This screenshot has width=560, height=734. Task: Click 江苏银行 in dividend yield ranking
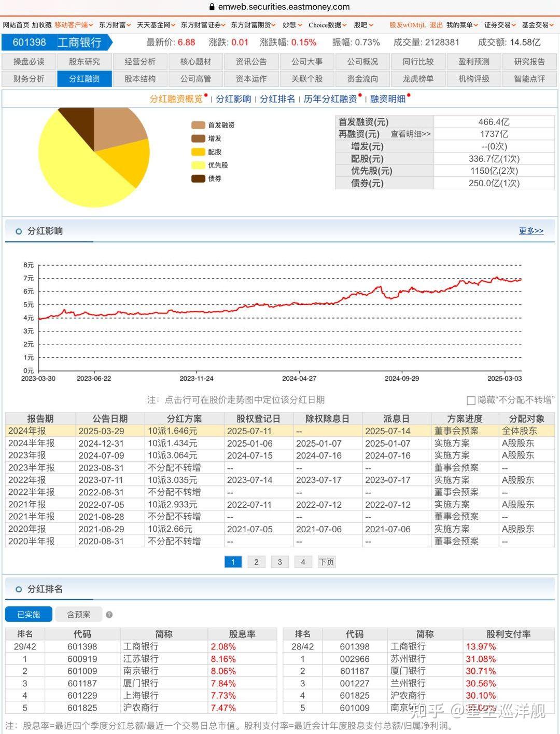(141, 659)
